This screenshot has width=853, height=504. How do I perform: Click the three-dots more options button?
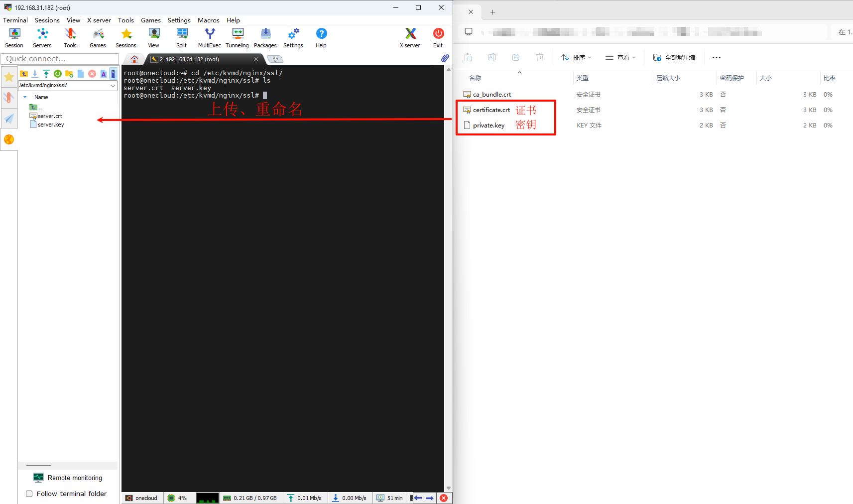click(717, 58)
